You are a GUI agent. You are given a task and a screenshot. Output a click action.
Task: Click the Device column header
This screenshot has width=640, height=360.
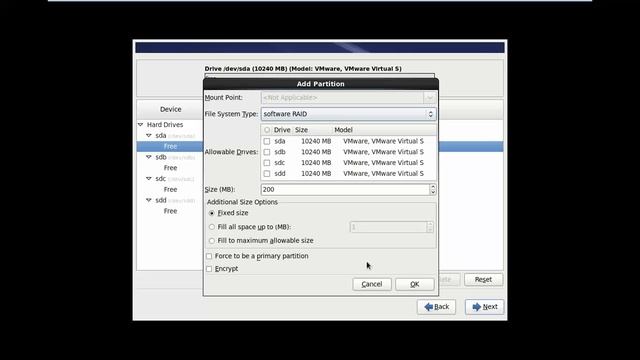171,109
